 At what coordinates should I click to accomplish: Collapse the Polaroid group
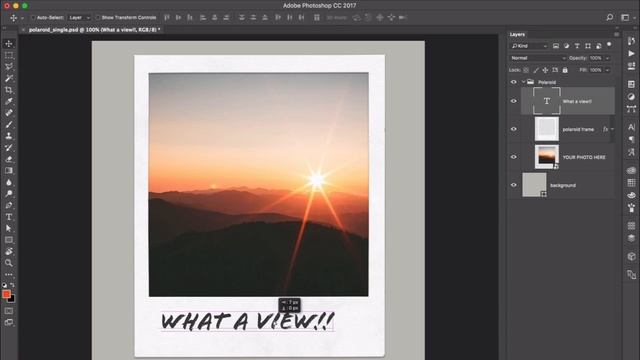[x=523, y=82]
